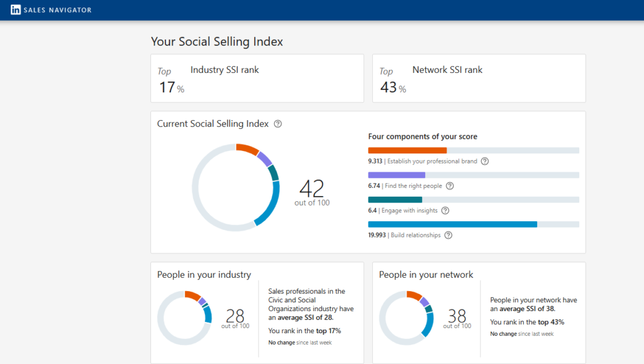Click the 6.74 Find the right people label
The width and height of the screenshot is (644, 364).
pos(405,186)
